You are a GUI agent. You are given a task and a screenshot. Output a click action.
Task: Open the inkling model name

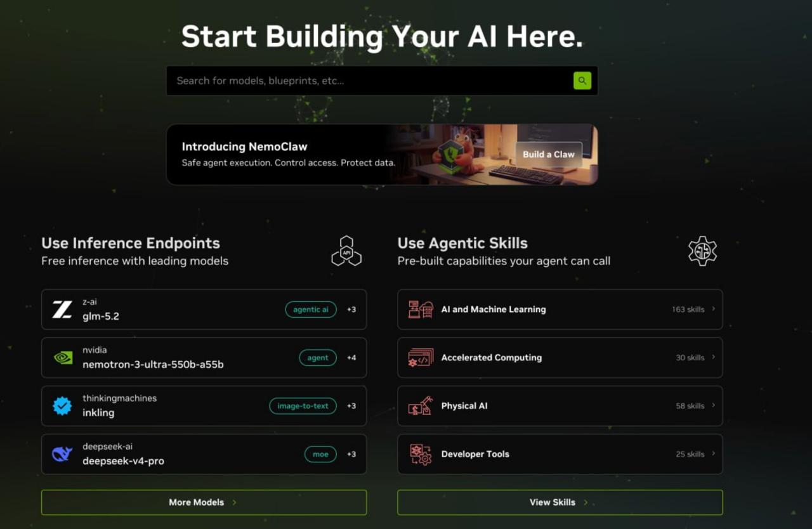(x=98, y=412)
